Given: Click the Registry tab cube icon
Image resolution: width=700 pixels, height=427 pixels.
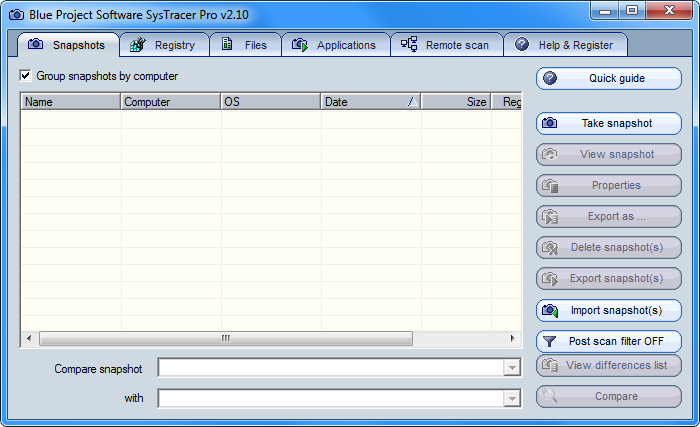Looking at the screenshot, I should point(138,44).
